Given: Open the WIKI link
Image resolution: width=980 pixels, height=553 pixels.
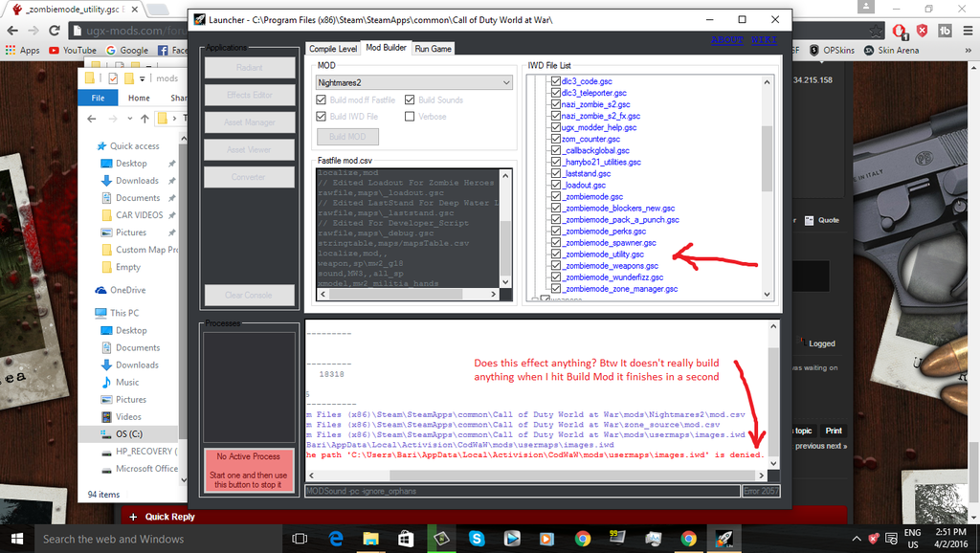Looking at the screenshot, I should 764,40.
